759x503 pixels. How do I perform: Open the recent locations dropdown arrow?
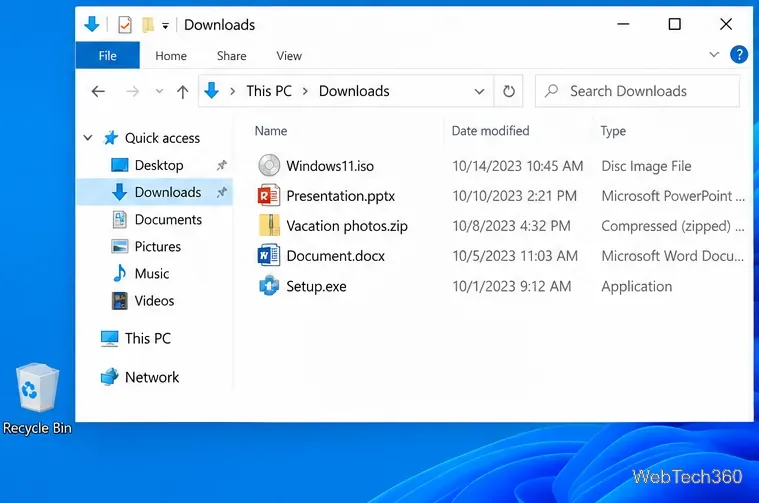(x=159, y=91)
